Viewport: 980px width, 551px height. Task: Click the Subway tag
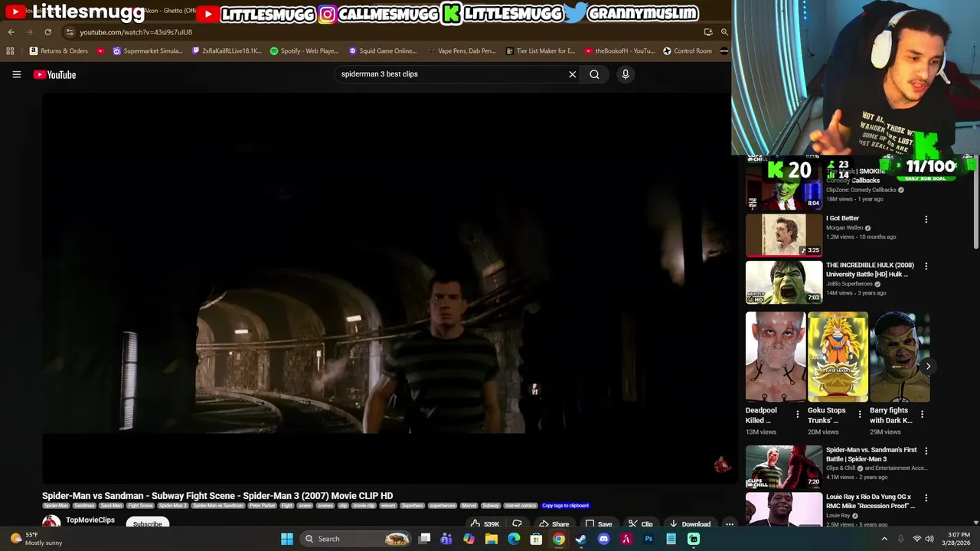coord(491,506)
